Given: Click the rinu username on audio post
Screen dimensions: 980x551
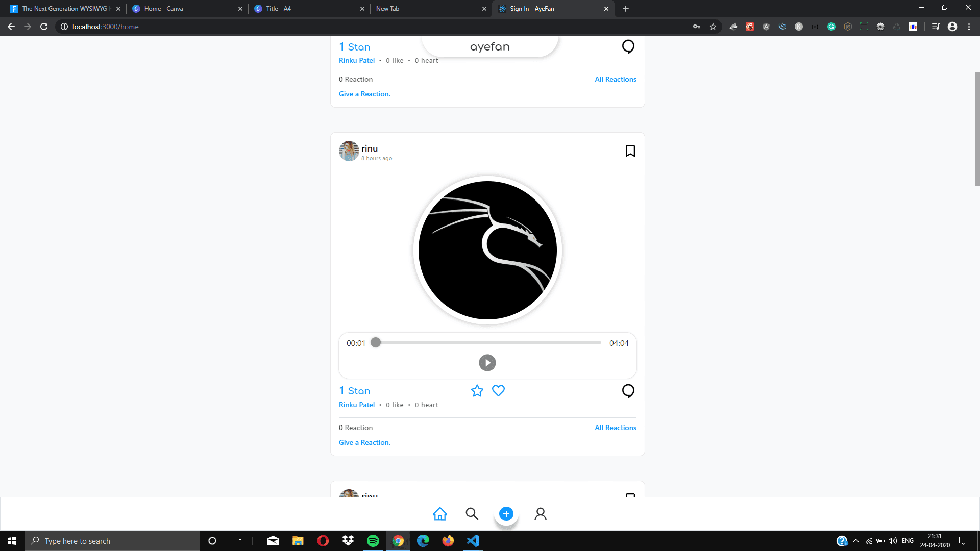Looking at the screenshot, I should pos(370,148).
